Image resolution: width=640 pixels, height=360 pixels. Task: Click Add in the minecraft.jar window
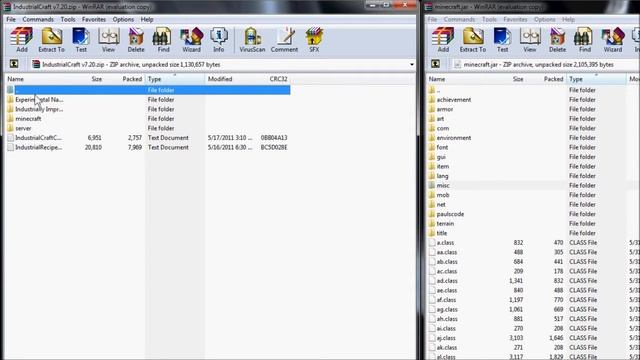tap(443, 40)
